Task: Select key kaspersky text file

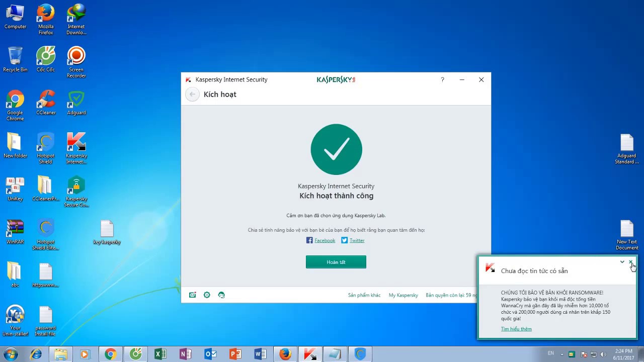Action: point(107,232)
